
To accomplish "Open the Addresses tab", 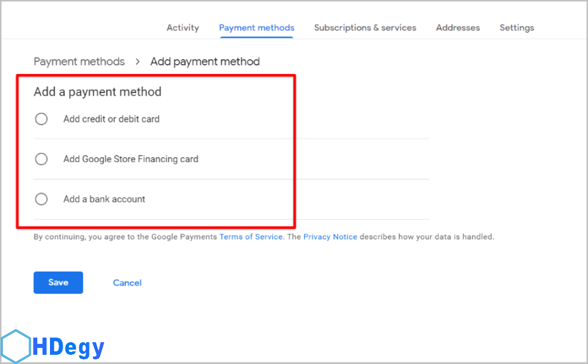I will pyautogui.click(x=458, y=28).
